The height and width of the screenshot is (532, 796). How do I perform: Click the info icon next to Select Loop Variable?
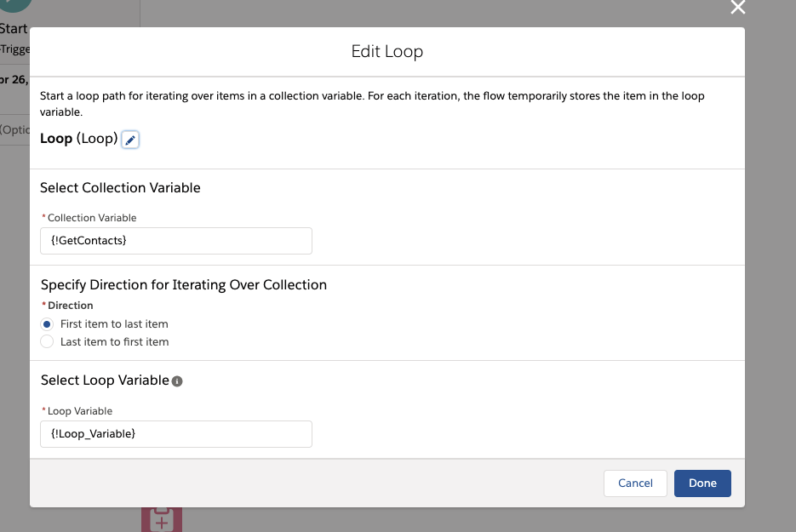[x=177, y=381]
